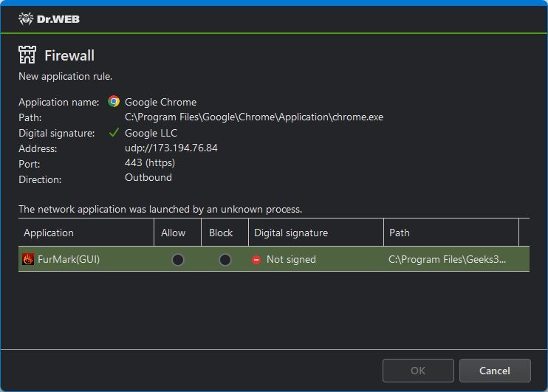Click the Direction: label

tap(40, 179)
